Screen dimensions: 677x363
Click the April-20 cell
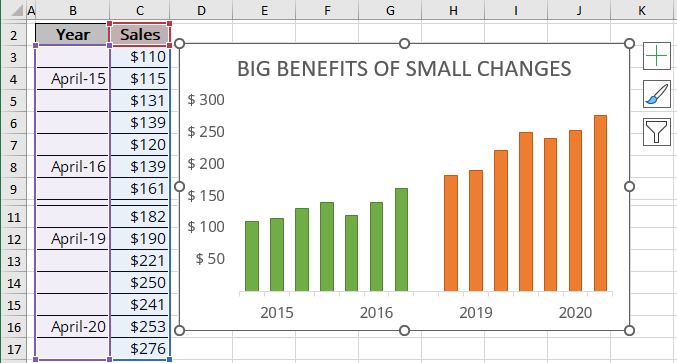click(x=73, y=327)
